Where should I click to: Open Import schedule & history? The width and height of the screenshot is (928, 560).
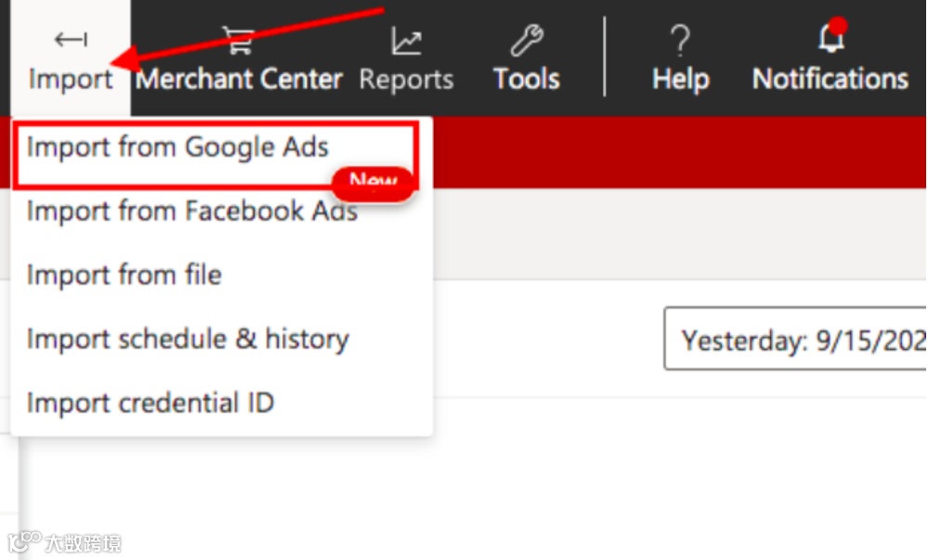pyautogui.click(x=189, y=339)
